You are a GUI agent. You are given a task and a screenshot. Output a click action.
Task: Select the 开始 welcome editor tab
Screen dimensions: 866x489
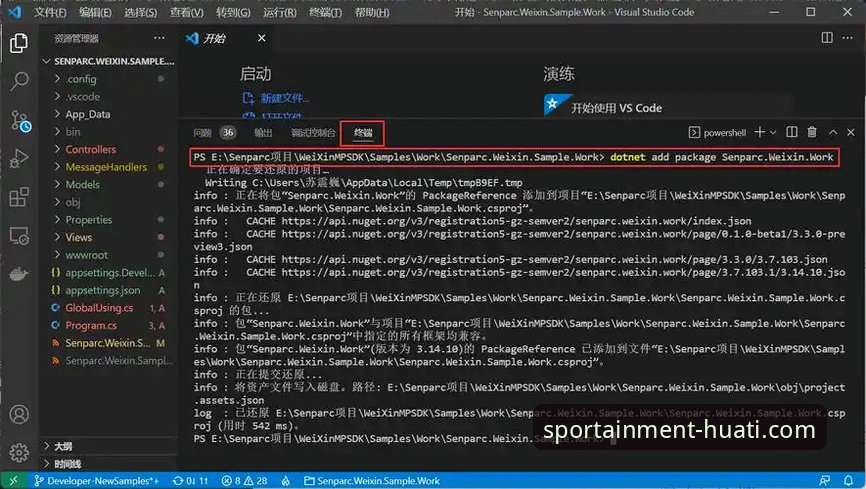pos(215,38)
